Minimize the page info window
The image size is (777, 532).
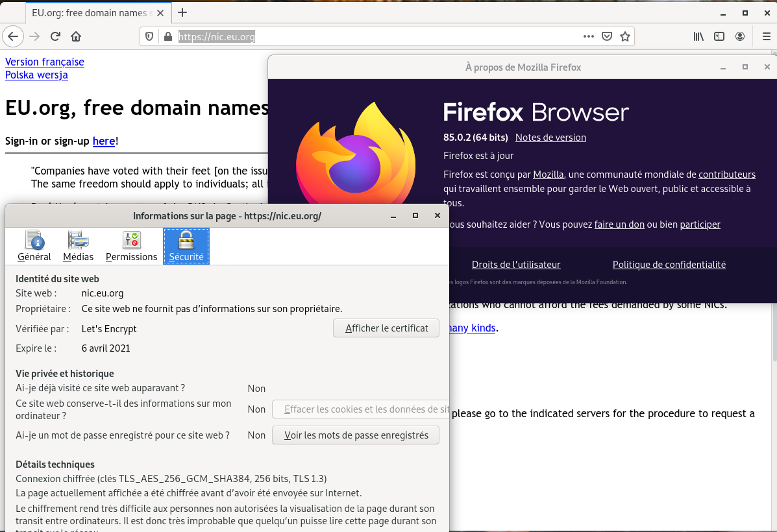(393, 216)
